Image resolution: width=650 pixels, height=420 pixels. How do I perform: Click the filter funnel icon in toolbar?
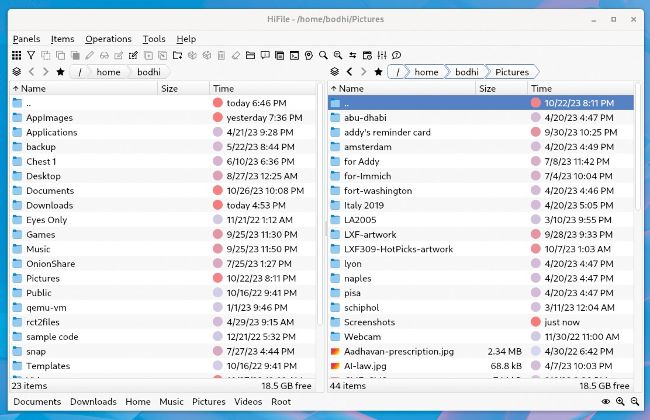30,55
